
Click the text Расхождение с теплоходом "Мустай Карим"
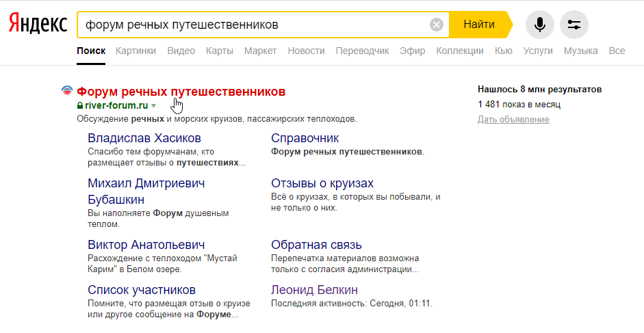(x=162, y=264)
